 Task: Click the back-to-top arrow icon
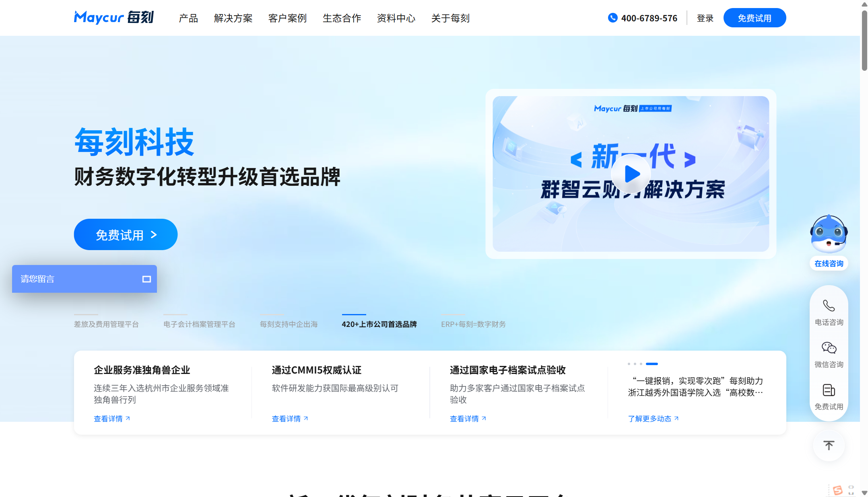point(829,445)
